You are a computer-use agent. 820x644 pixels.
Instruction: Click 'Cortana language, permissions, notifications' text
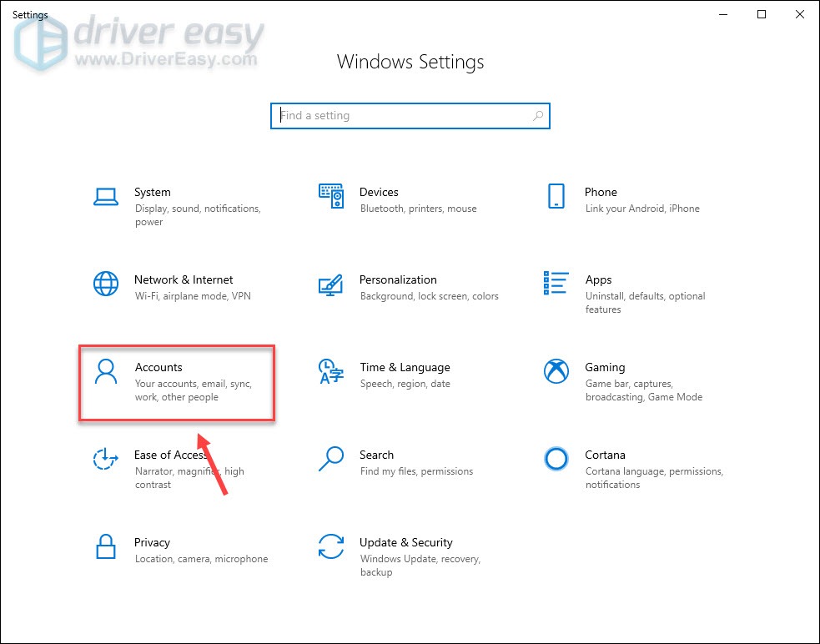click(654, 478)
